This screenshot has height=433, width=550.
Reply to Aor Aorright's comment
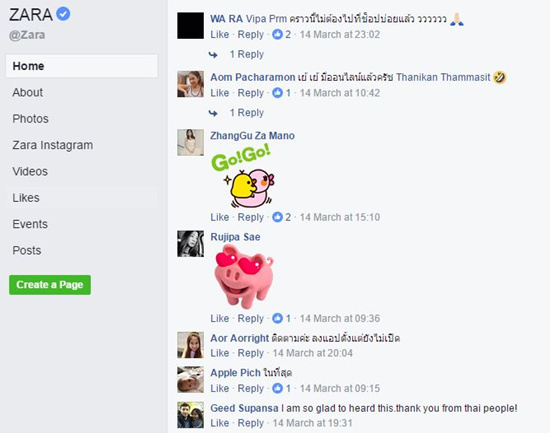click(x=250, y=353)
